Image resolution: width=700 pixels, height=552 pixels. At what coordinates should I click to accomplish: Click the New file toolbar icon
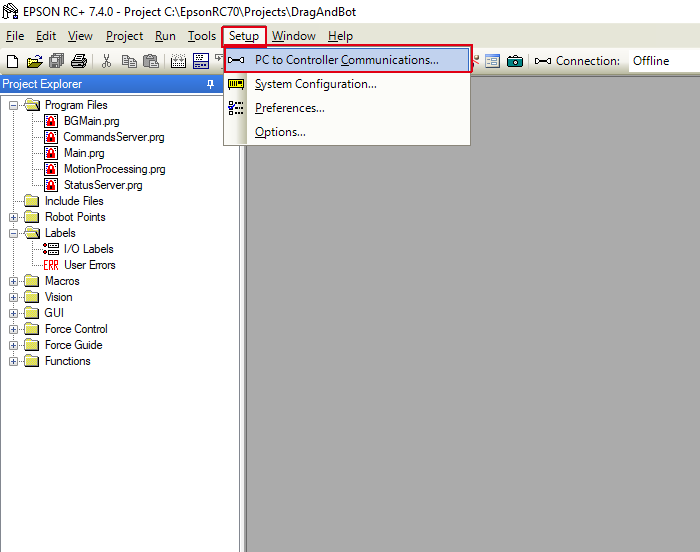12,61
